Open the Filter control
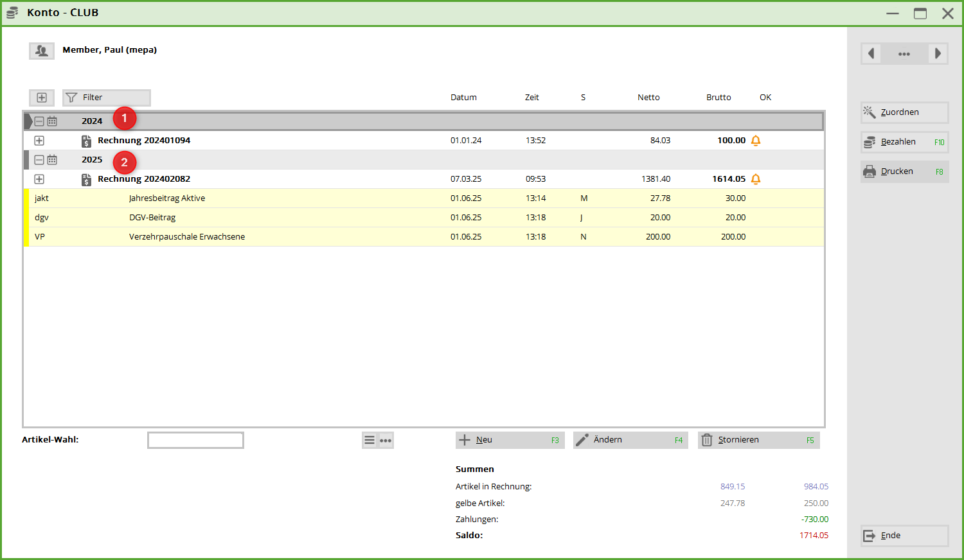 [107, 98]
